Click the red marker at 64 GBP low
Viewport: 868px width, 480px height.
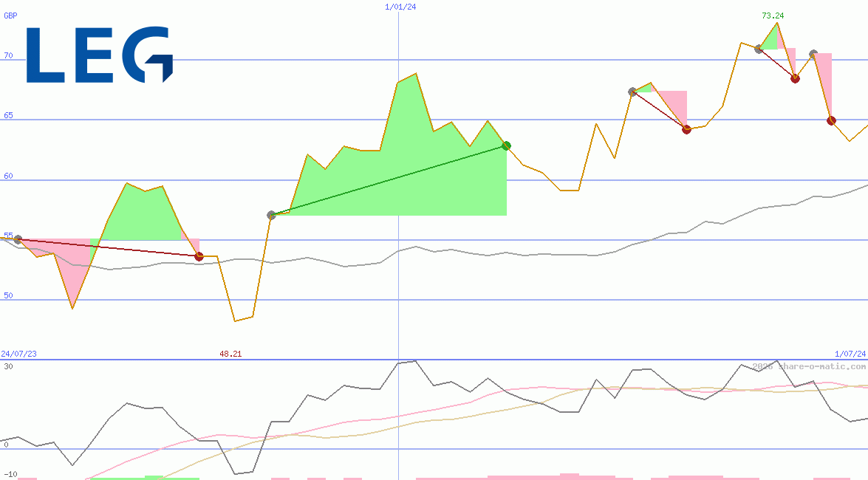pyautogui.click(x=686, y=129)
